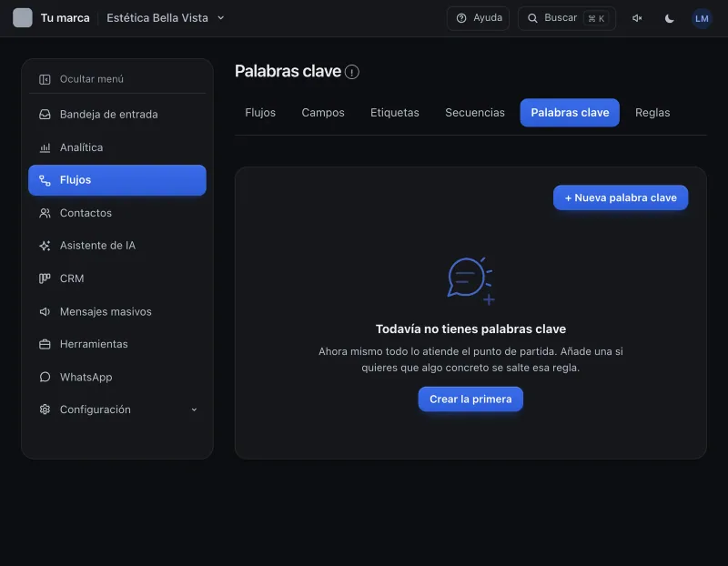Click the WhatsApp chat bubble icon

(x=45, y=377)
